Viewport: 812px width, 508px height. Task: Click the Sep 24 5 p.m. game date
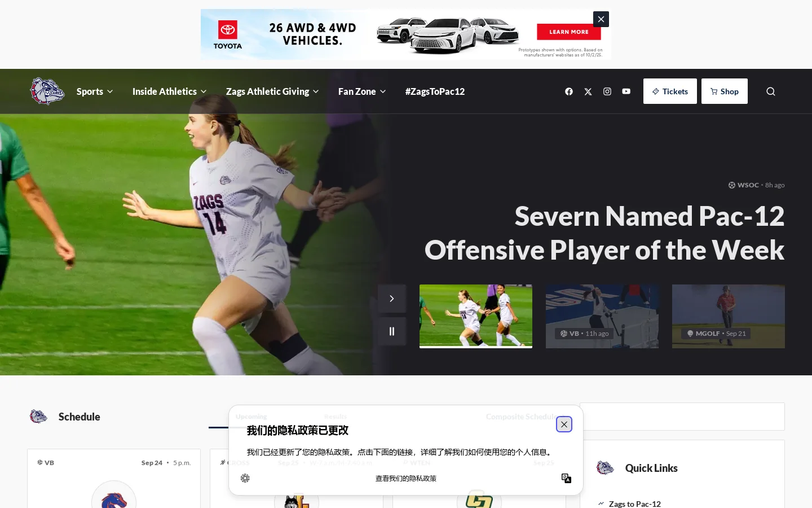pyautogui.click(x=166, y=463)
